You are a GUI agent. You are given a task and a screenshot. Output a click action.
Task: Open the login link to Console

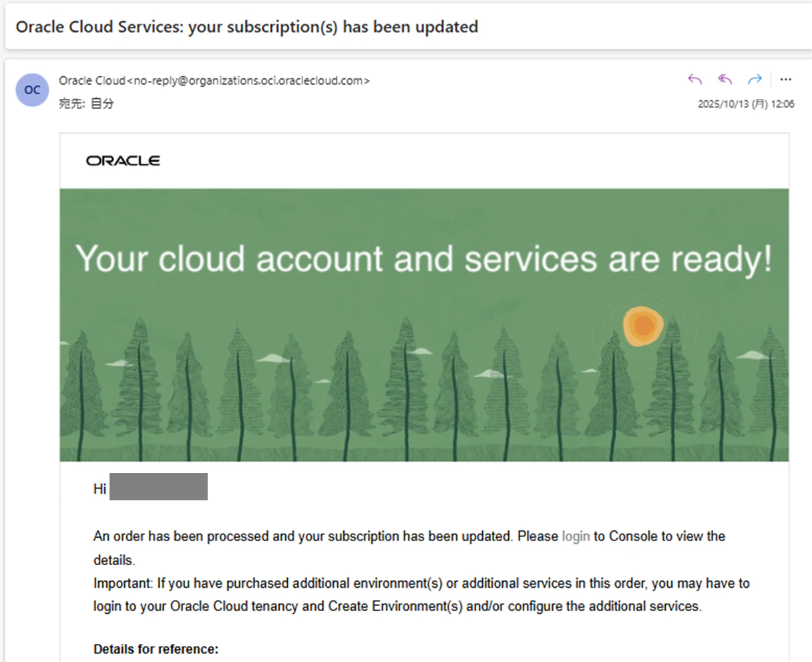576,536
